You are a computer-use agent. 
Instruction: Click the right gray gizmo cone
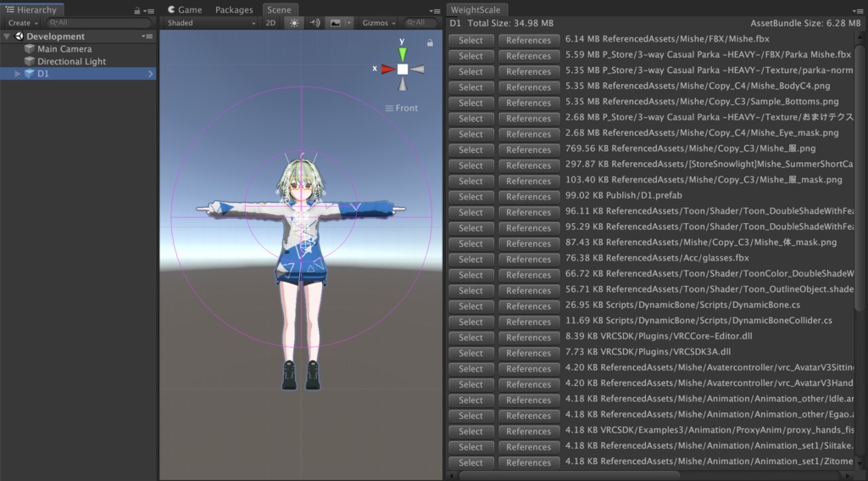coord(417,70)
